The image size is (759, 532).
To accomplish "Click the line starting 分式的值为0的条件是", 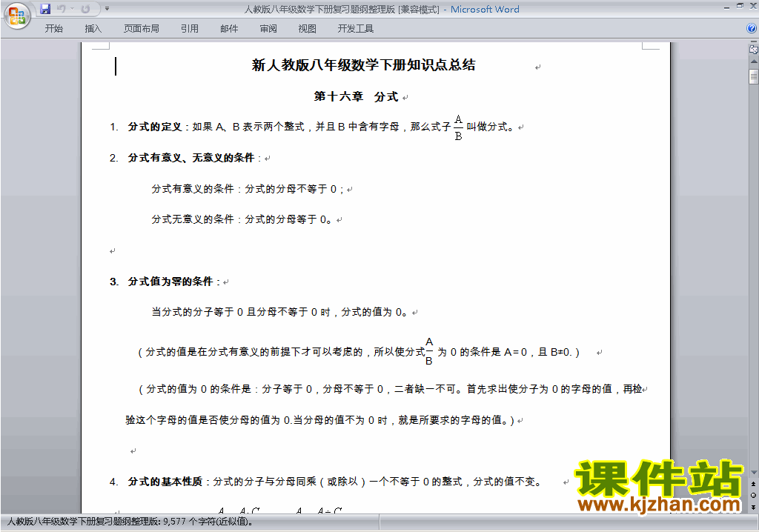I will pos(390,389).
